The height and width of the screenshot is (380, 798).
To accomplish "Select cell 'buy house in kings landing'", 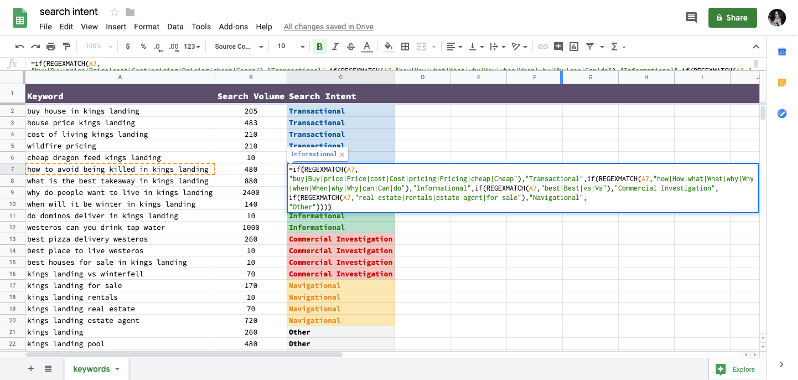I will pos(120,111).
